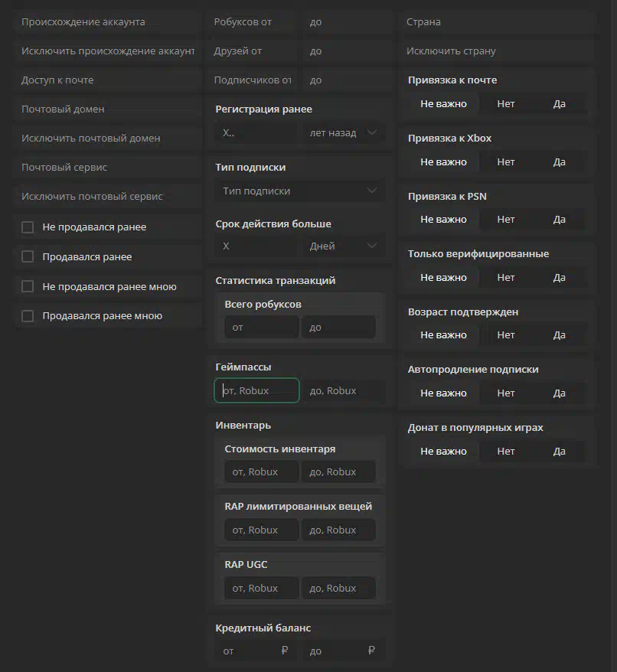This screenshot has width=617, height=672.
Task: Check the 'Не продавался ранее' checkbox
Action: coord(28,227)
